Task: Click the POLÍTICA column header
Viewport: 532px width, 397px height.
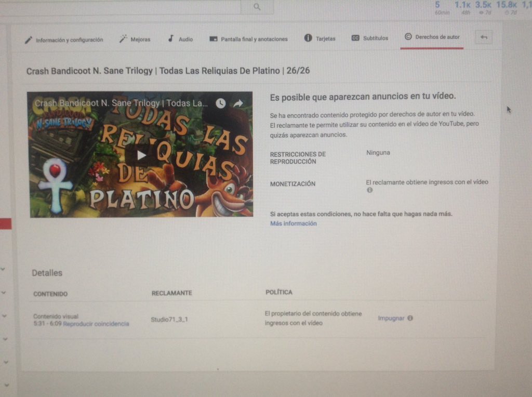Action: click(279, 292)
